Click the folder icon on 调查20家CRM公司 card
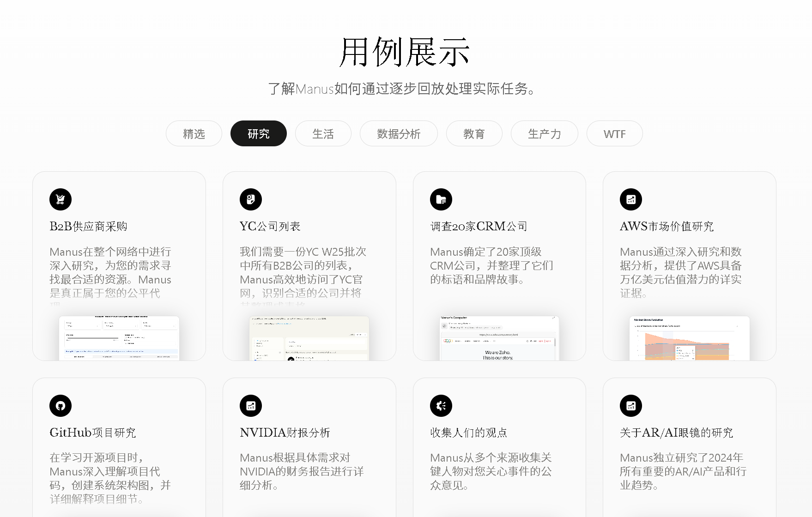The image size is (812, 517). click(x=441, y=199)
